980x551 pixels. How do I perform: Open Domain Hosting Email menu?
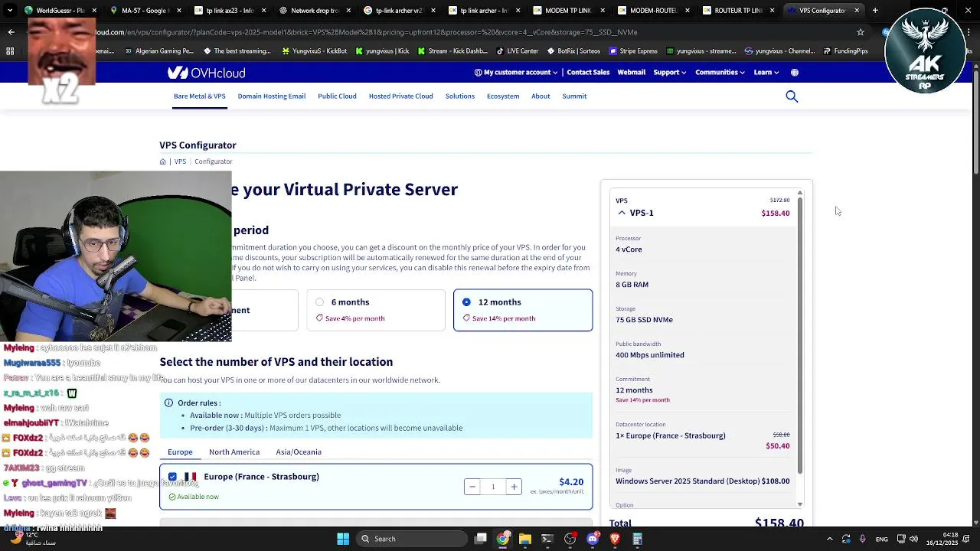[272, 96]
